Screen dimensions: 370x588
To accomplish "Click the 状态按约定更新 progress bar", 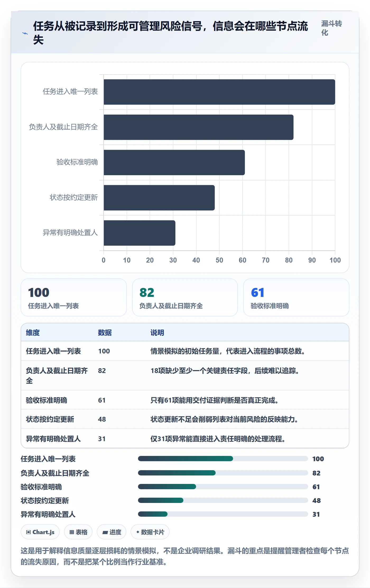I will click(x=223, y=500).
